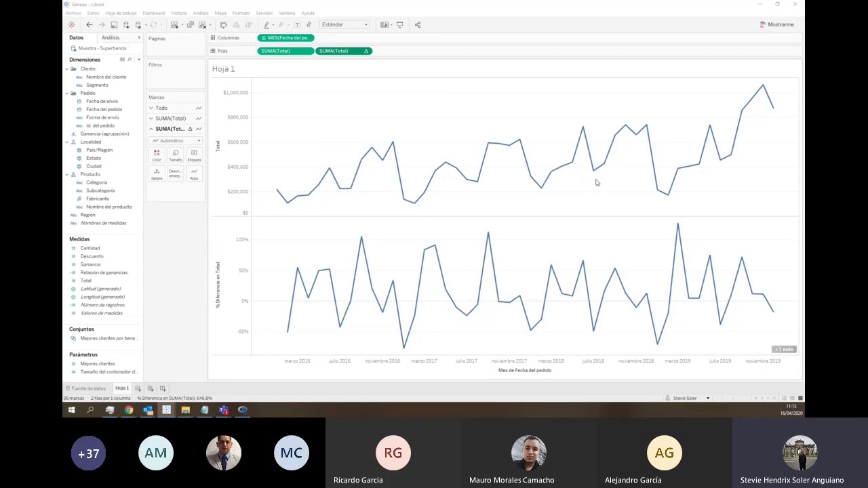Select the Subcategoría dimension
The image size is (868, 488).
100,190
